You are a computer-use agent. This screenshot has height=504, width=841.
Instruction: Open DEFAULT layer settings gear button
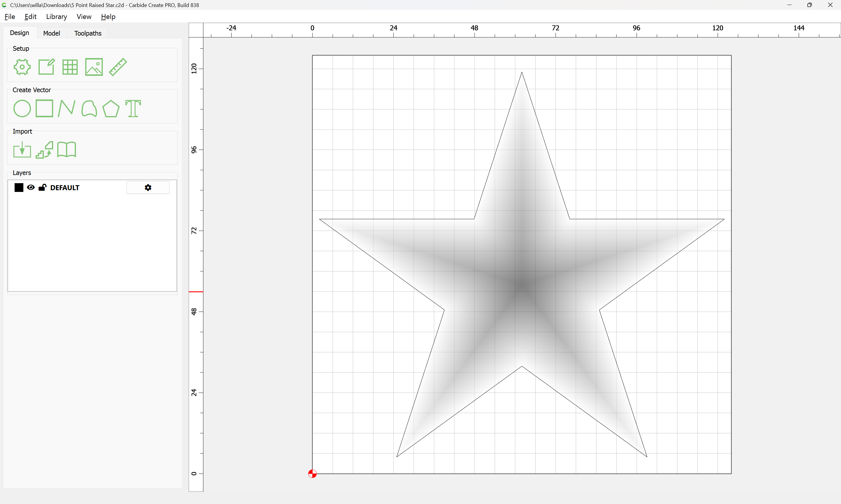pyautogui.click(x=148, y=188)
